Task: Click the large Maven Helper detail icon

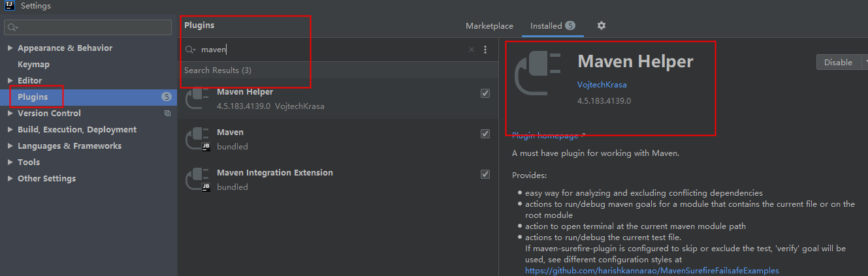Action: [x=538, y=73]
